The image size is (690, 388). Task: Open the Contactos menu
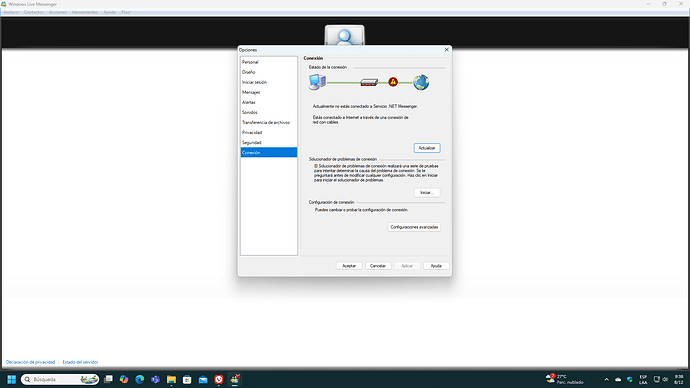[x=33, y=12]
